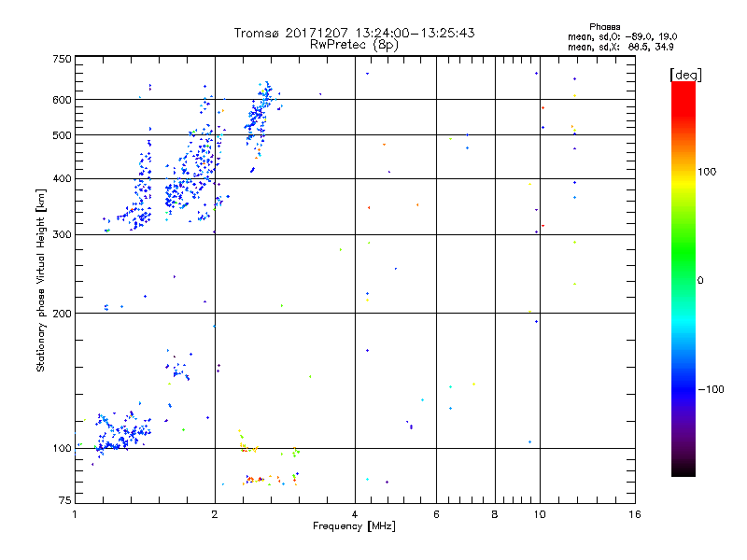Click the height axis tick label "600"
The height and width of the screenshot is (560, 747).
pyautogui.click(x=62, y=100)
